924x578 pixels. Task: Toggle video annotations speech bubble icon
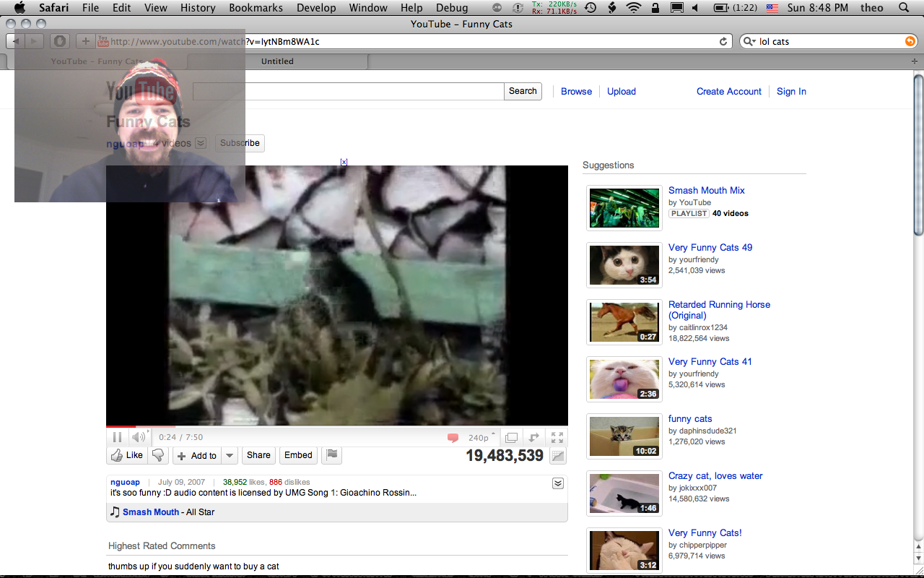point(453,438)
